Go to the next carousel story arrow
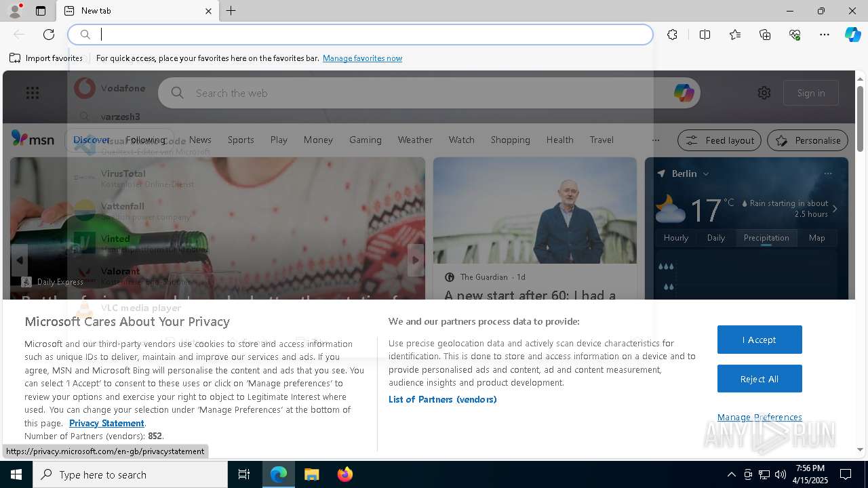The height and width of the screenshot is (488, 868). pyautogui.click(x=416, y=260)
